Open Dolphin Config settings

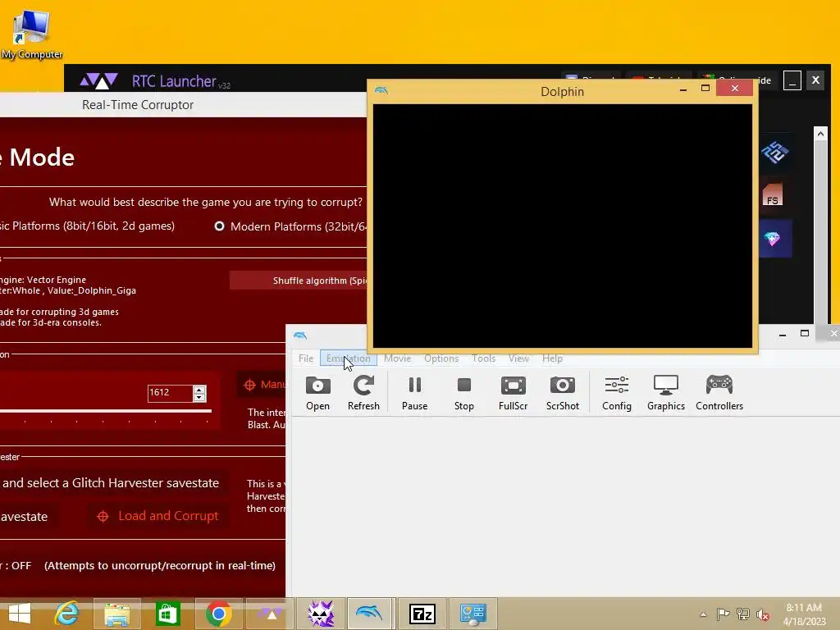(617, 393)
